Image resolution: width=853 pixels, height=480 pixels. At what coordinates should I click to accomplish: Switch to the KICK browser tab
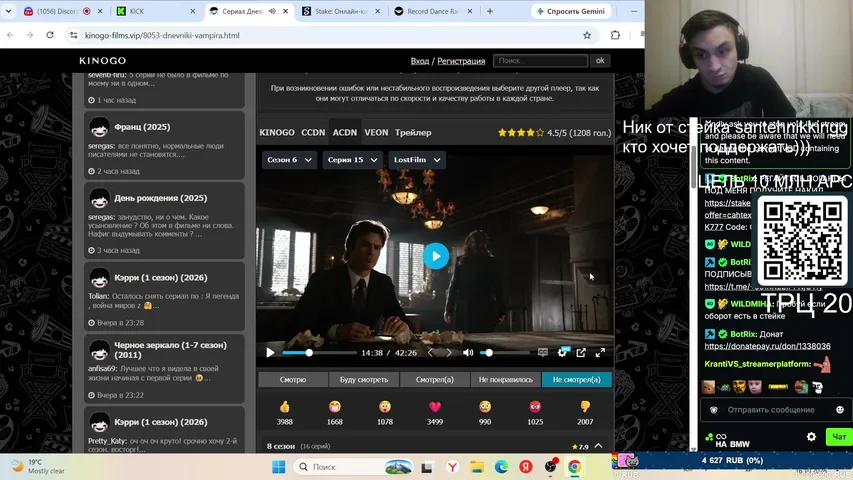pos(156,11)
